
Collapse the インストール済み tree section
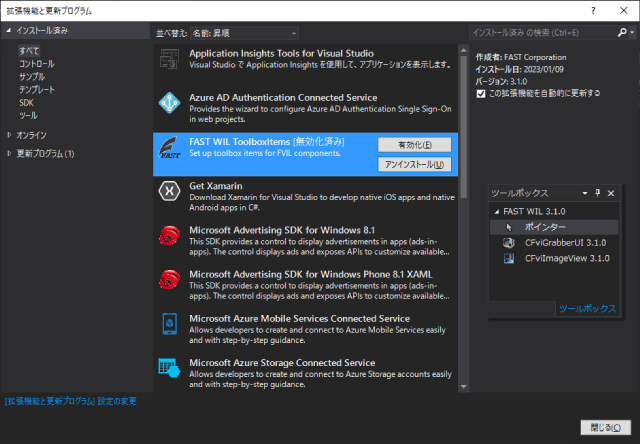9,30
